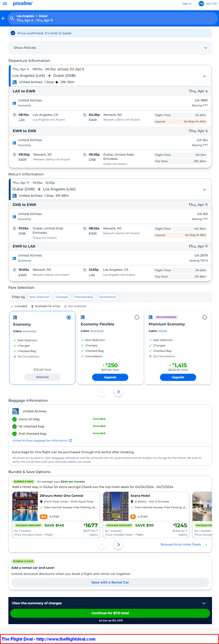Click landing plane icon at 12:53p LAX
Viewport: 219px width, 644px height.
[85, 270]
